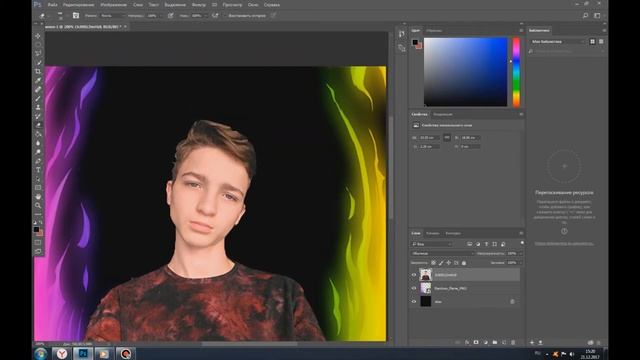The height and width of the screenshot is (360, 640).
Task: Click the rainbow hue slider strip
Action: pos(516,72)
